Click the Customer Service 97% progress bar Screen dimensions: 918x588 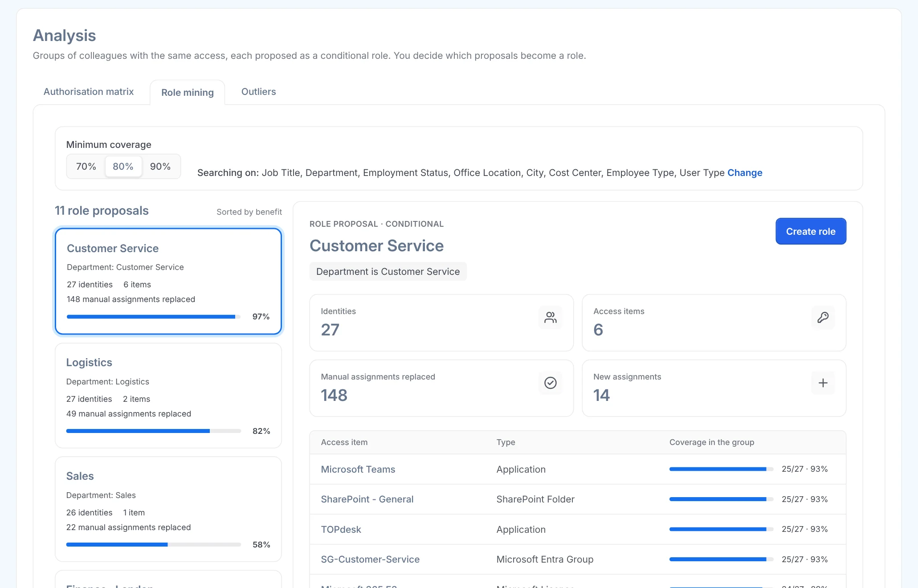154,317
